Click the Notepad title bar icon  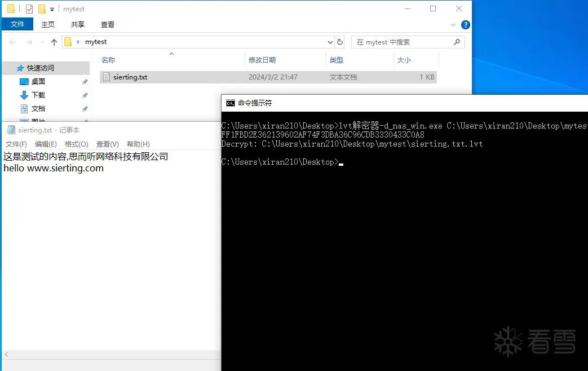[11, 130]
